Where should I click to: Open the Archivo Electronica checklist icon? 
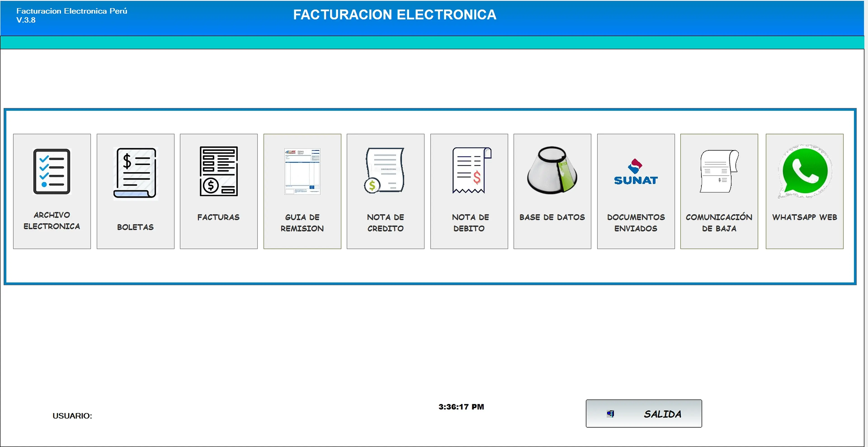(52, 172)
